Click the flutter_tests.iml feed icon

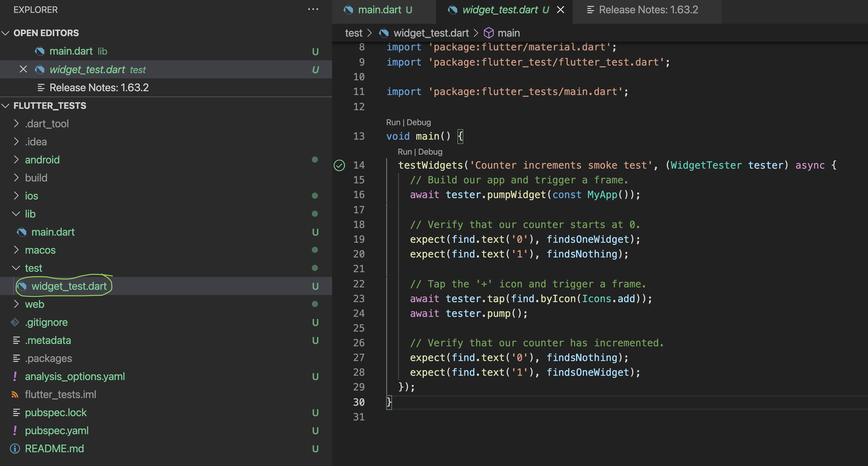[x=15, y=394]
